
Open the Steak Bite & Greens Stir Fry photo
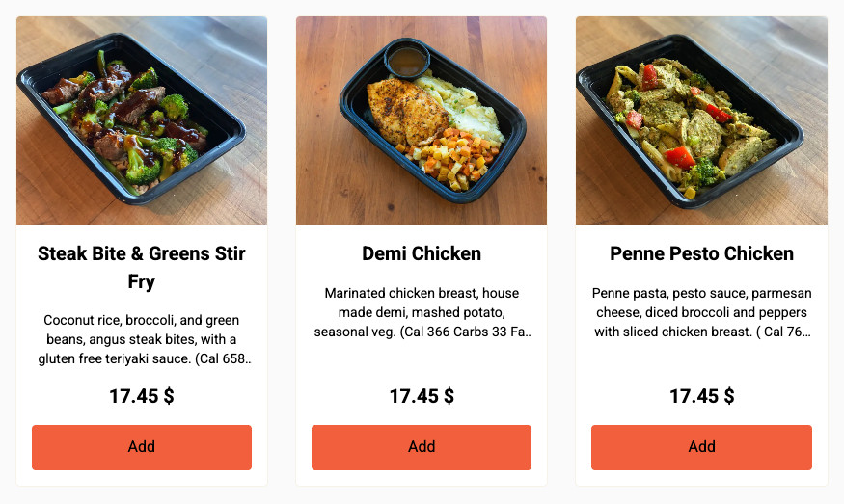[142, 120]
